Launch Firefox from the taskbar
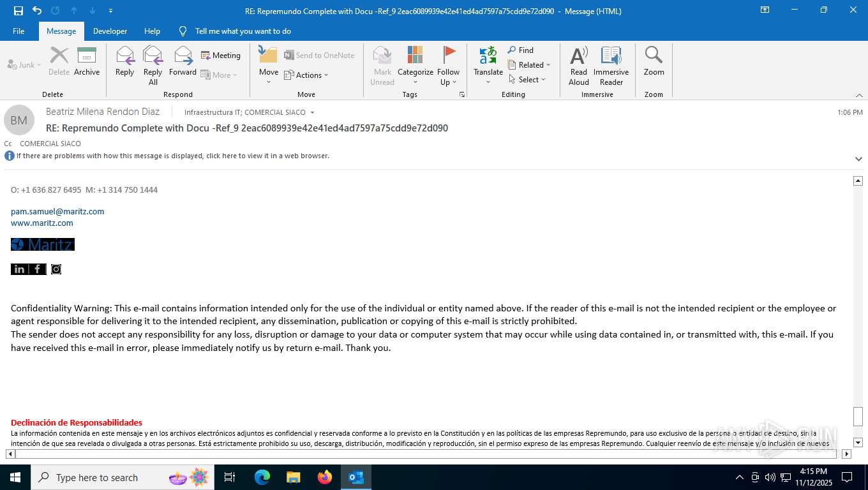The height and width of the screenshot is (490, 868). point(324,477)
